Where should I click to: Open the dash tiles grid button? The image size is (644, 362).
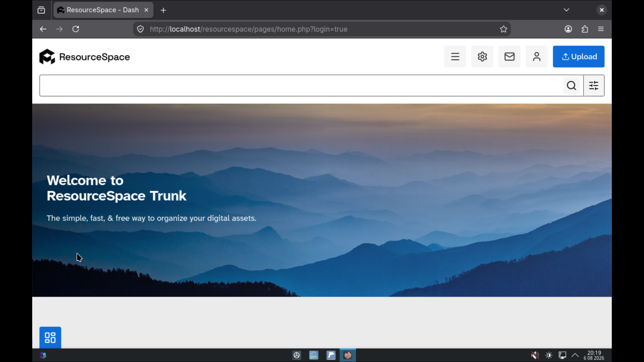50,337
